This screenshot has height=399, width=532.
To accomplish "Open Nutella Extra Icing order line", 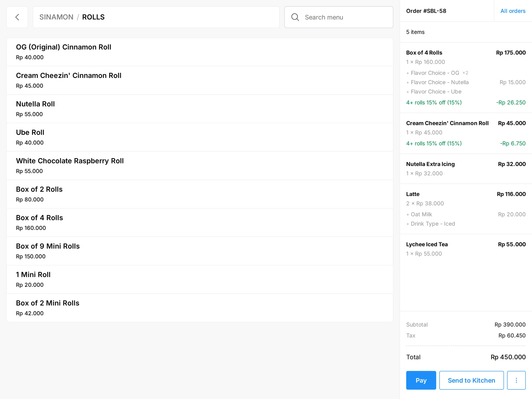I will (x=466, y=169).
